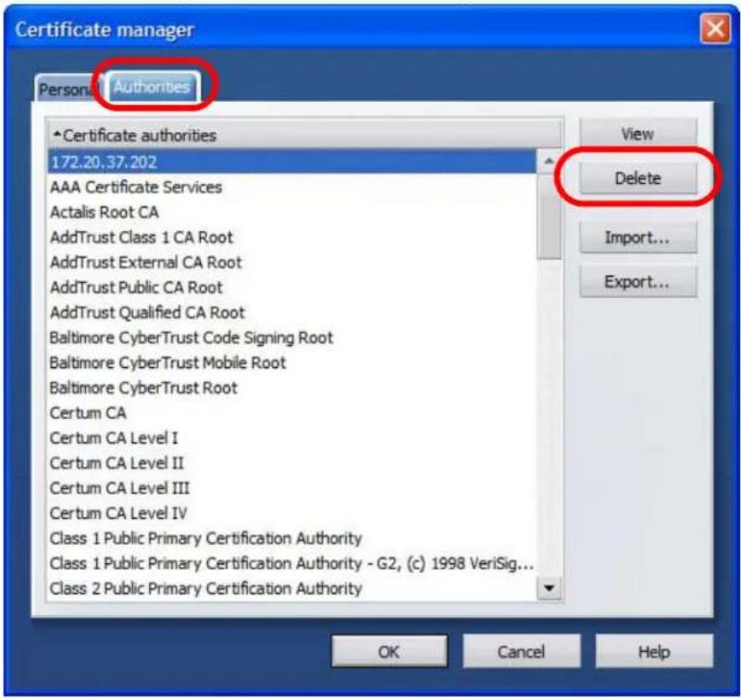Select Class 2 Public Primary Certification Authority
The width and height of the screenshot is (741, 700).
(x=292, y=588)
